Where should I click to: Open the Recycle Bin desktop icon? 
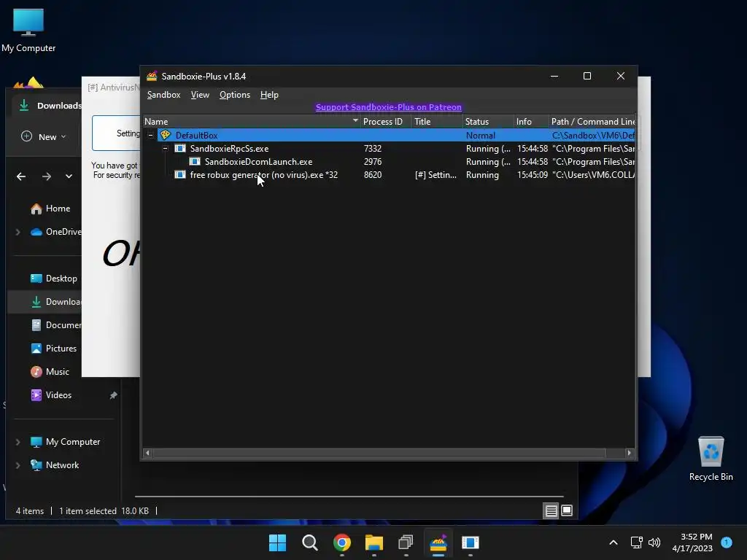pyautogui.click(x=711, y=459)
